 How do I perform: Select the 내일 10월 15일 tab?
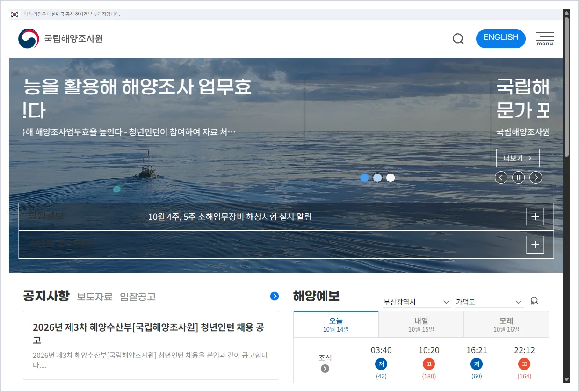coord(421,325)
